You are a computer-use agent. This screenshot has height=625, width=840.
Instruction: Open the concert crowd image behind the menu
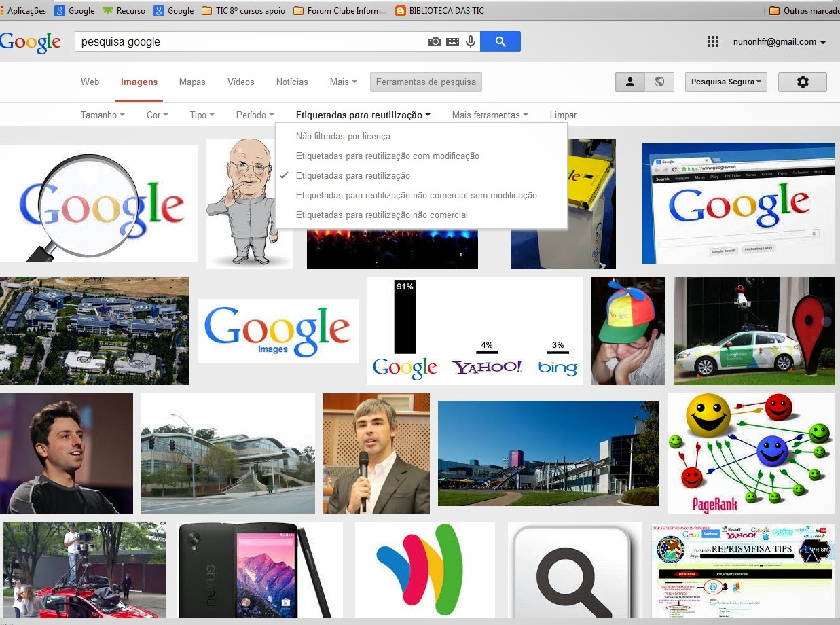[x=392, y=249]
